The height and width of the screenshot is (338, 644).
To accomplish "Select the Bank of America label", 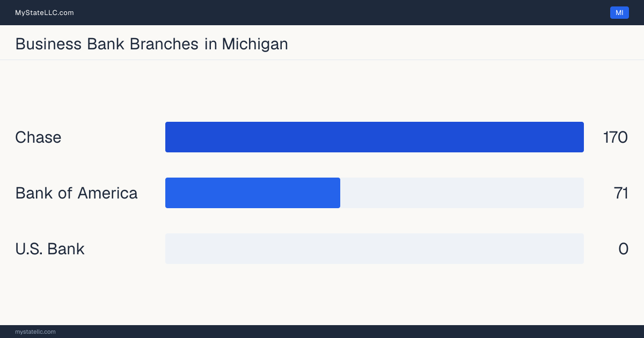I will (x=76, y=193).
